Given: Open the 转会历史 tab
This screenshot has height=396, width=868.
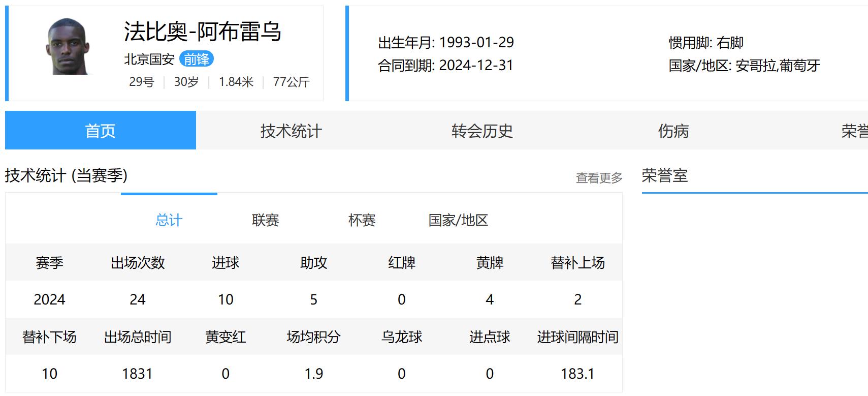Looking at the screenshot, I should coord(482,131).
